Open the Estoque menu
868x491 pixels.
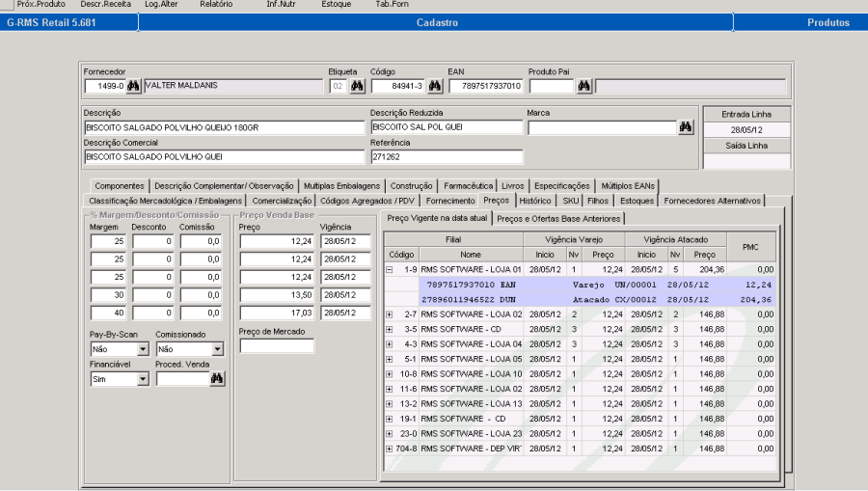[336, 5]
